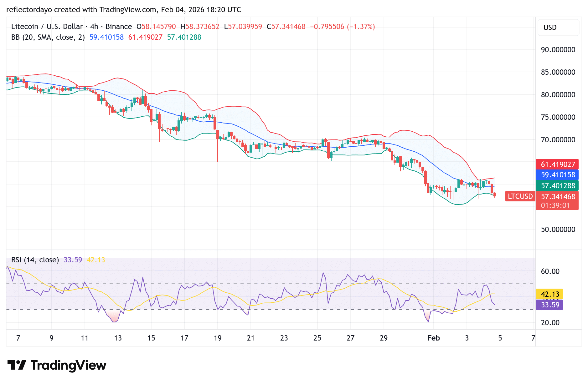Click the Feb label on the time axis
This screenshot has height=384, width=588.
434,338
